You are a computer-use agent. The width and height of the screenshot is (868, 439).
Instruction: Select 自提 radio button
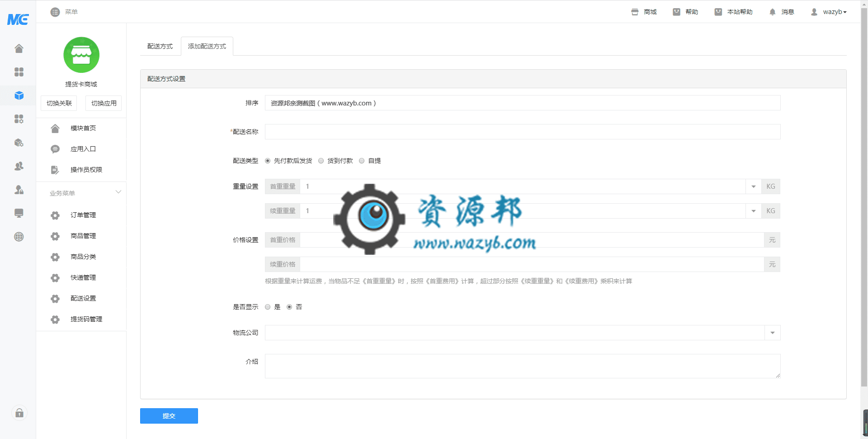click(x=362, y=161)
